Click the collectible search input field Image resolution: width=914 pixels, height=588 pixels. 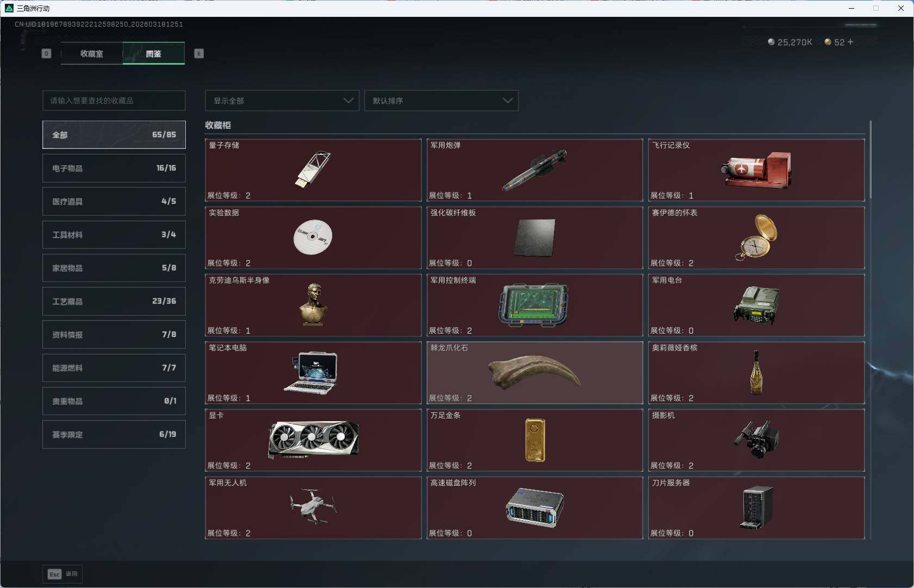pos(114,101)
